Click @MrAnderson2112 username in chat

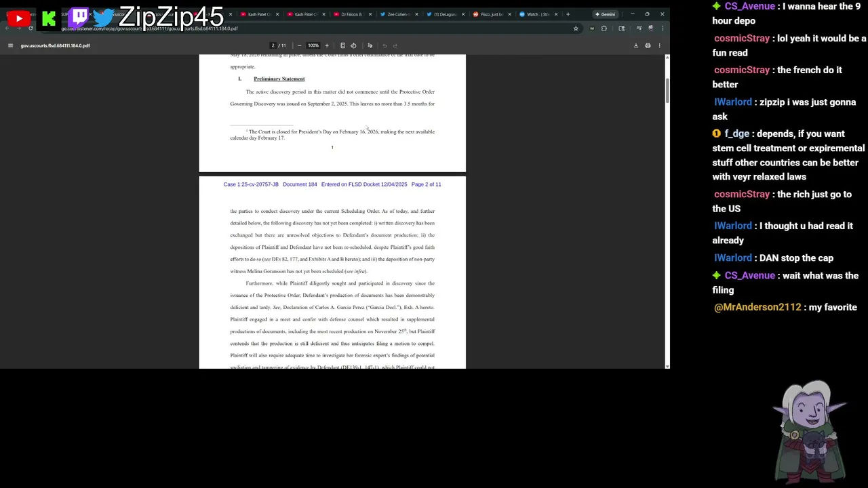point(757,308)
